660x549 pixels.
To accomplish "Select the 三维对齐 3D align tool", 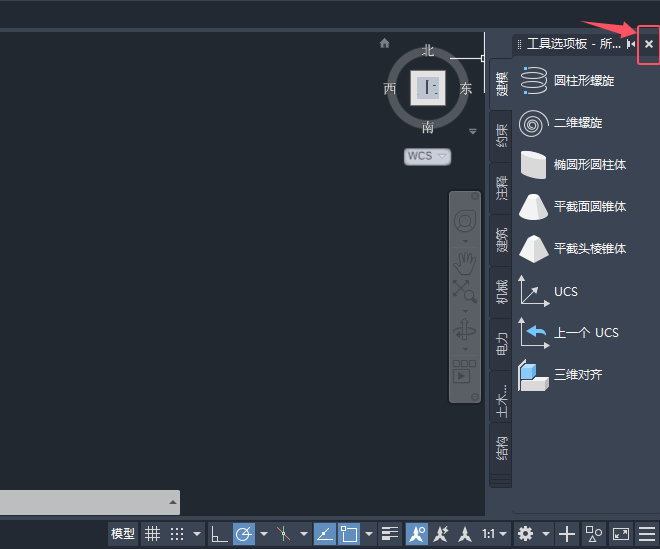I will pyautogui.click(x=561, y=375).
